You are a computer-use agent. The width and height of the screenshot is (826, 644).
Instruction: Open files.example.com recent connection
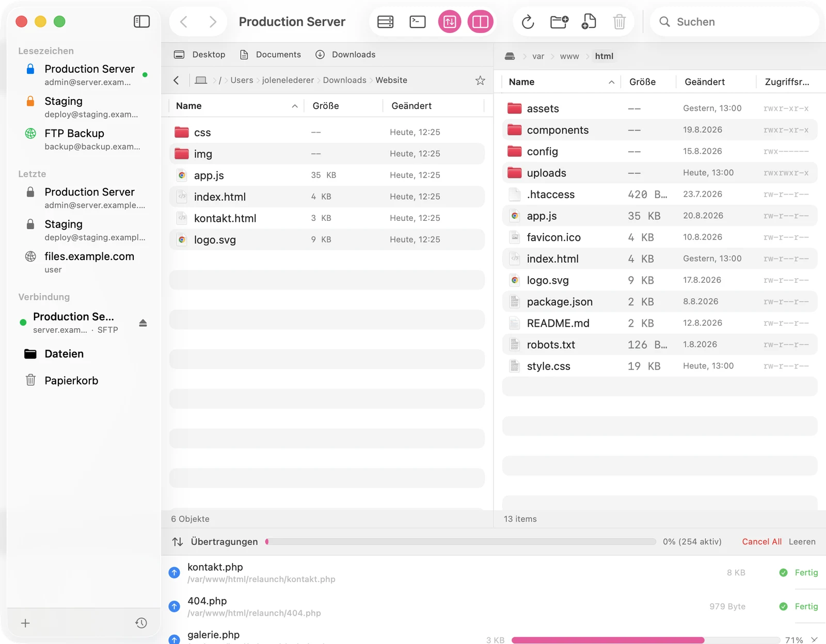pos(84,262)
